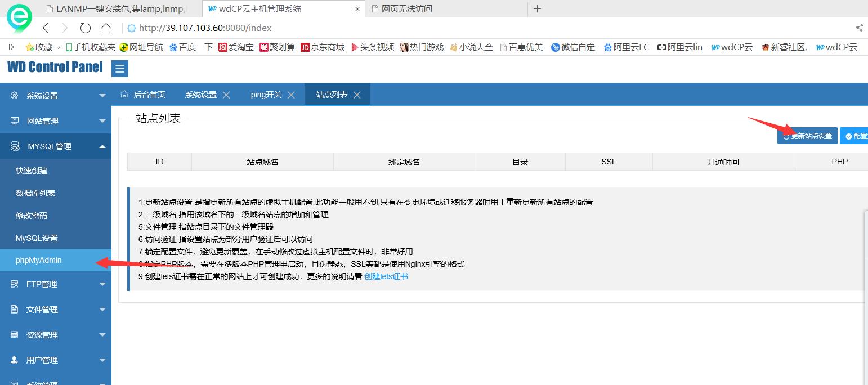Click the hamburger menu icon beside WD Control Panel
Screen dimensions: 868x385
tap(120, 69)
